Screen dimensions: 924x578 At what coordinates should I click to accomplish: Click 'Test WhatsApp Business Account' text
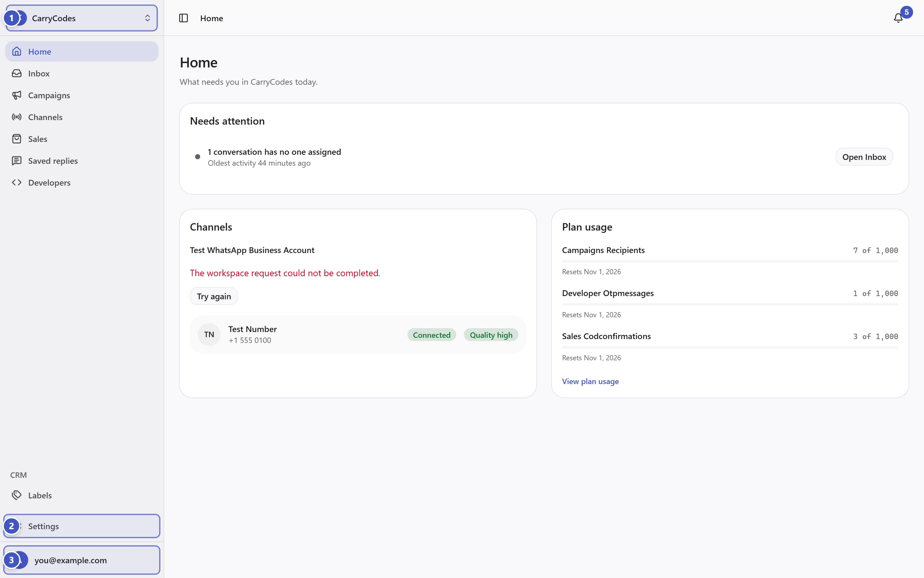(252, 250)
